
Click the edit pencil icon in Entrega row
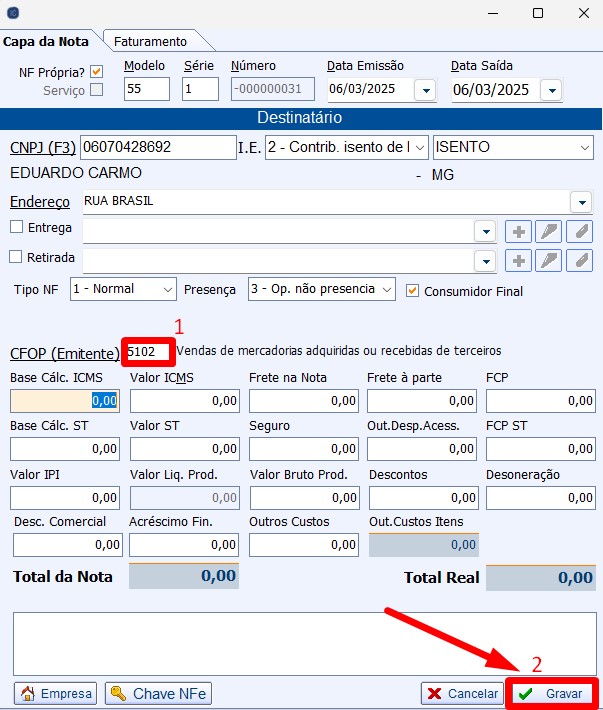coord(548,232)
